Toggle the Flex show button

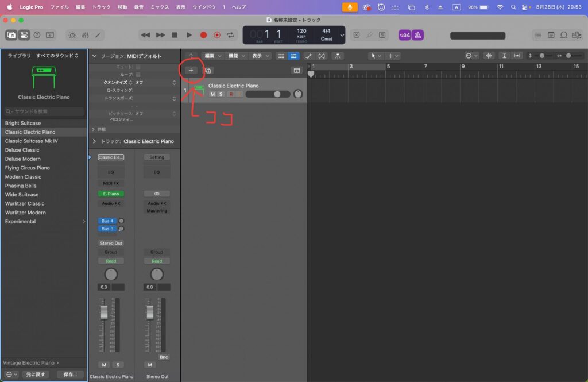(x=322, y=56)
